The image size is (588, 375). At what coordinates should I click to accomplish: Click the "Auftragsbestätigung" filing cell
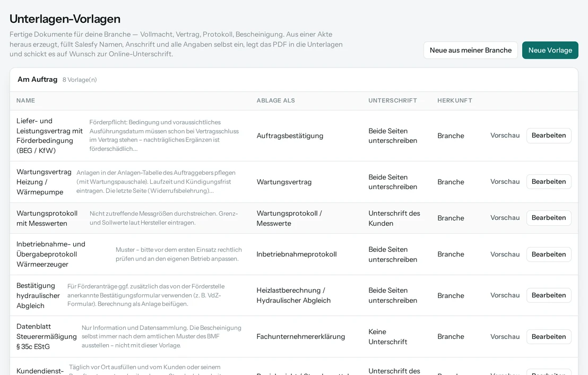tap(290, 136)
